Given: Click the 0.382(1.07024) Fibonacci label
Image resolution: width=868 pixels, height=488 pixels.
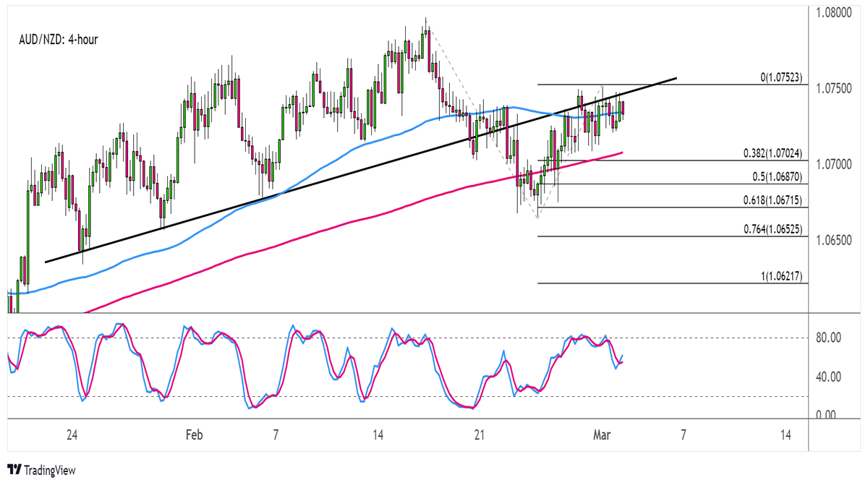Looking at the screenshot, I should point(773,153).
